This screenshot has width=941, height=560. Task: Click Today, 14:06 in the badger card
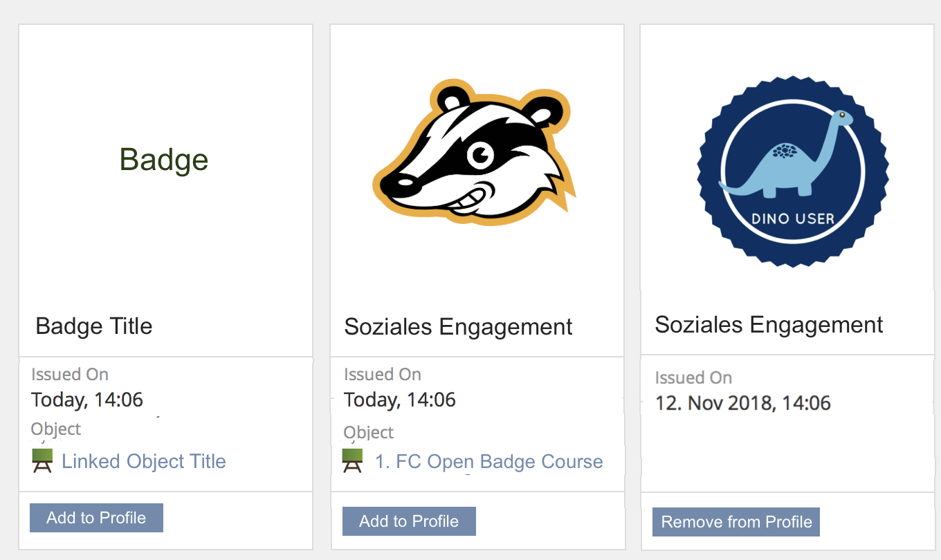point(400,400)
